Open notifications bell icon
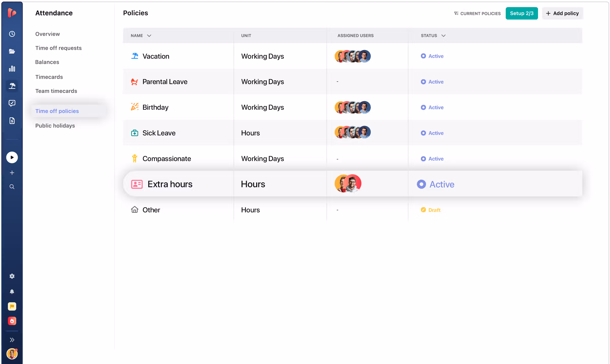610x364 pixels. (12, 291)
